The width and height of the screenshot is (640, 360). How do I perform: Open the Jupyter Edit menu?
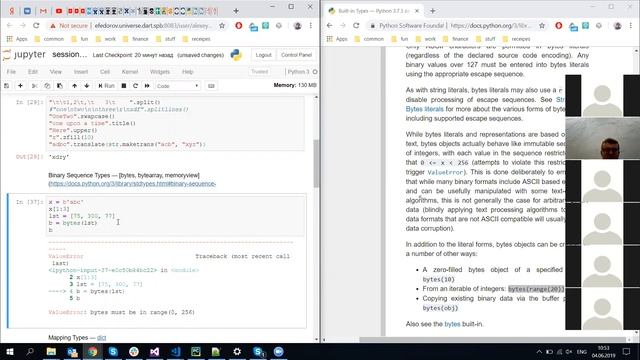[x=33, y=72]
